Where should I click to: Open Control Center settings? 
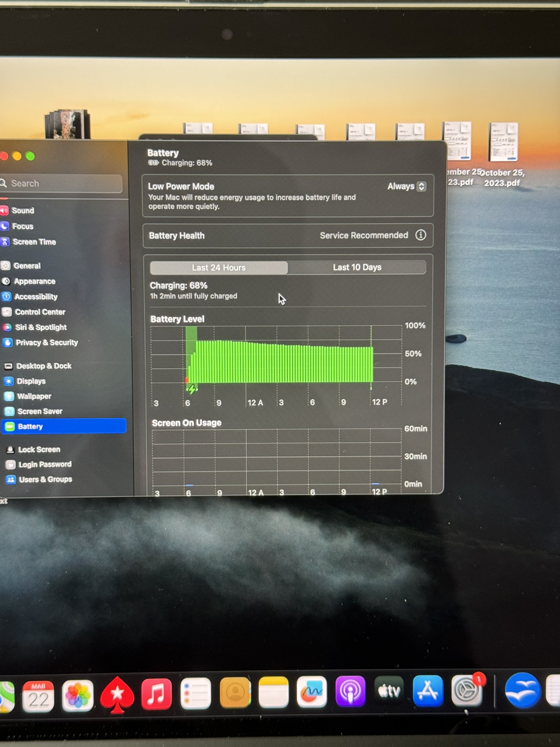pyautogui.click(x=40, y=312)
